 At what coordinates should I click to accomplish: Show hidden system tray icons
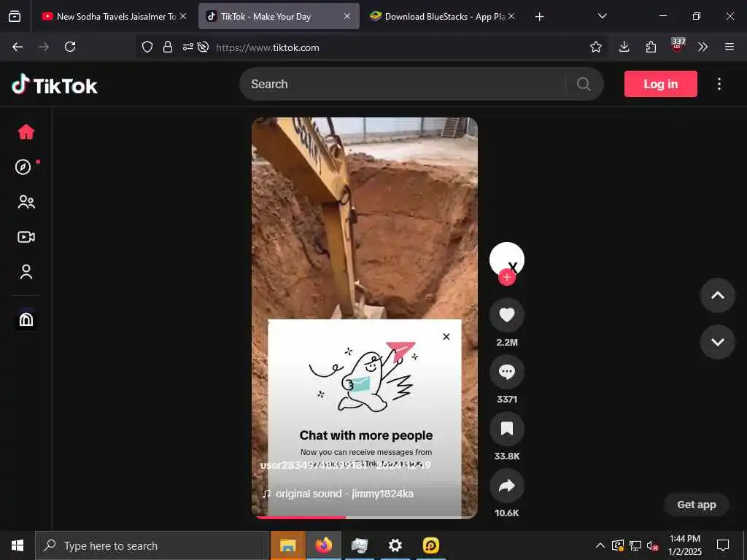[x=600, y=545]
